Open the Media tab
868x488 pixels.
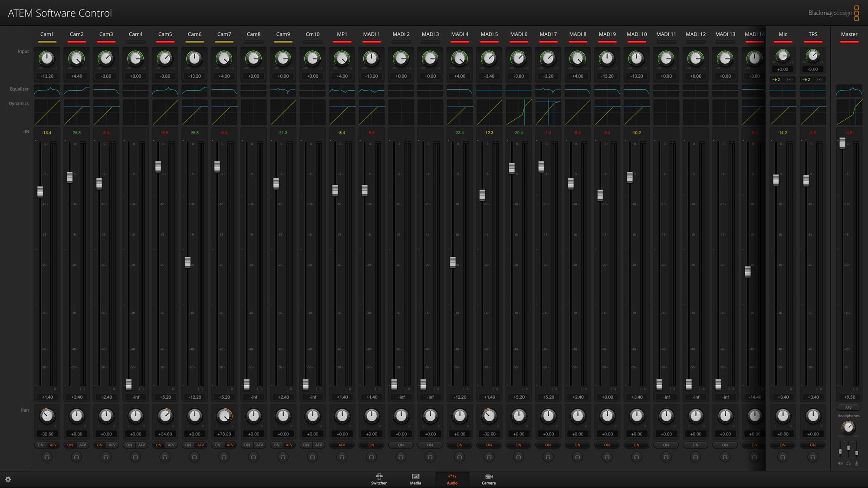coord(415,479)
